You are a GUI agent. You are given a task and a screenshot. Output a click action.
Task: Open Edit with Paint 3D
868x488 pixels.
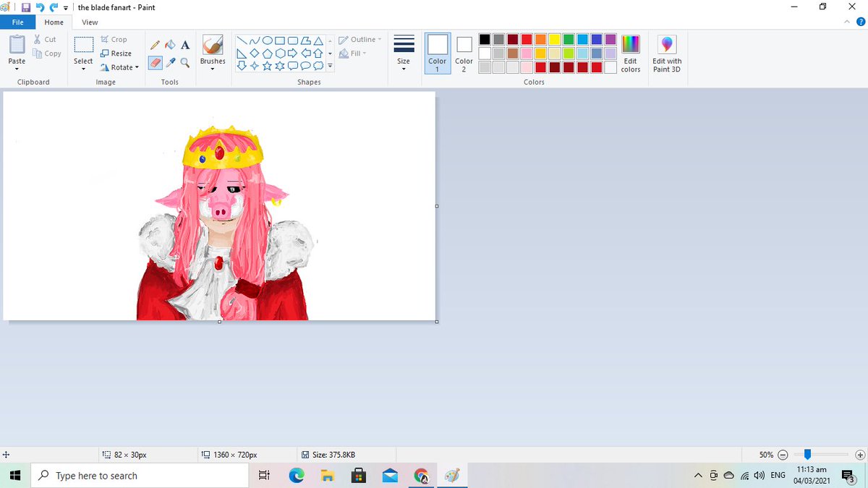667,53
